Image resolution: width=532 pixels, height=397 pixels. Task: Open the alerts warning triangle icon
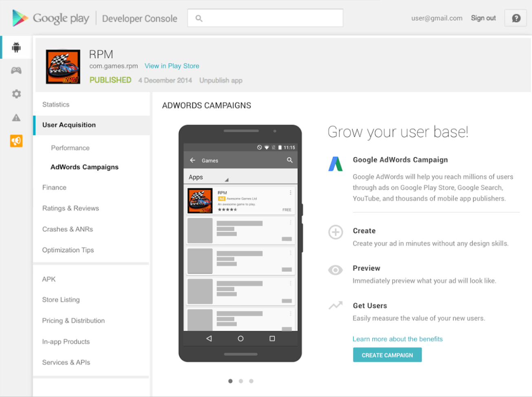(x=16, y=118)
